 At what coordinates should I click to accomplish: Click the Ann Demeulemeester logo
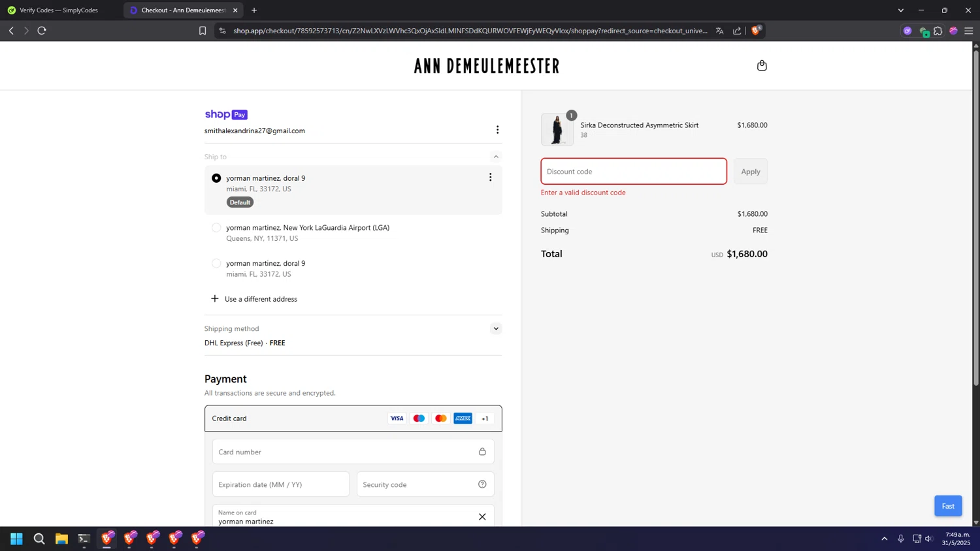point(487,66)
